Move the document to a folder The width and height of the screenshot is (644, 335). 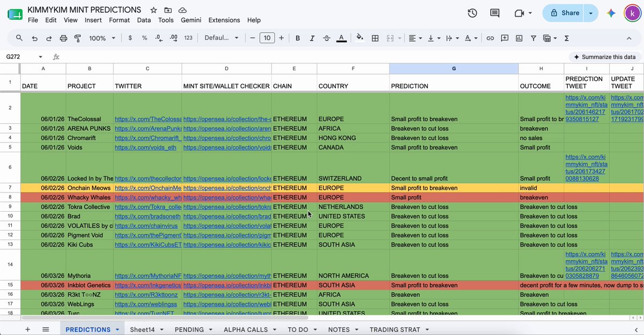(x=168, y=10)
